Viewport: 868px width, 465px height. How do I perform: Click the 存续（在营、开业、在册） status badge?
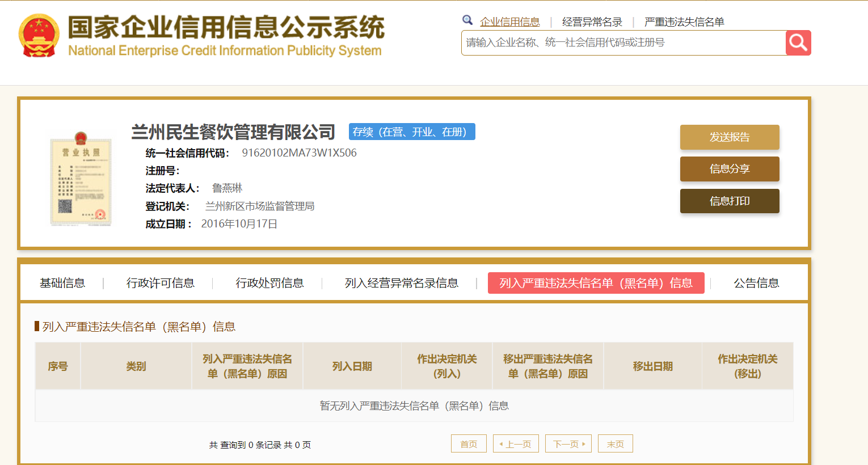click(x=412, y=132)
